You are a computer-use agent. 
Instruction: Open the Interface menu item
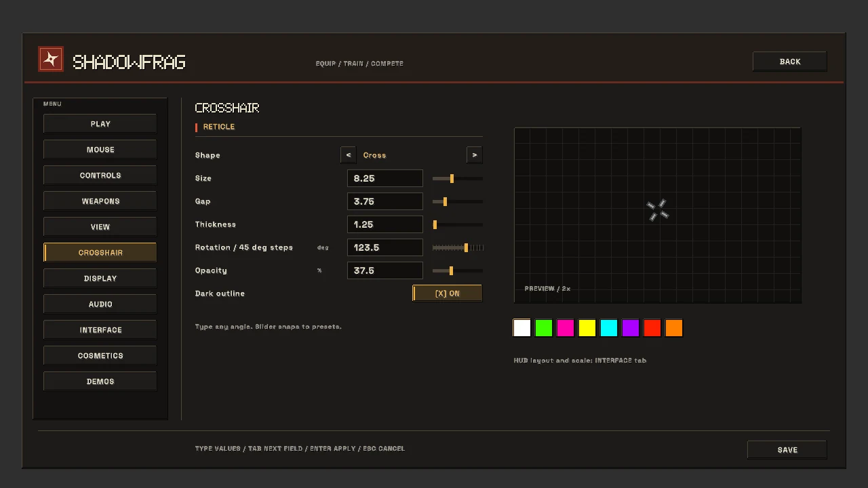coord(100,330)
